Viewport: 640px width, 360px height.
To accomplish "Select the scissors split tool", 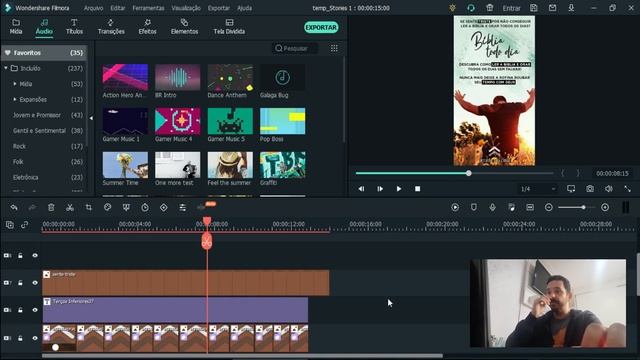I will tap(70, 207).
